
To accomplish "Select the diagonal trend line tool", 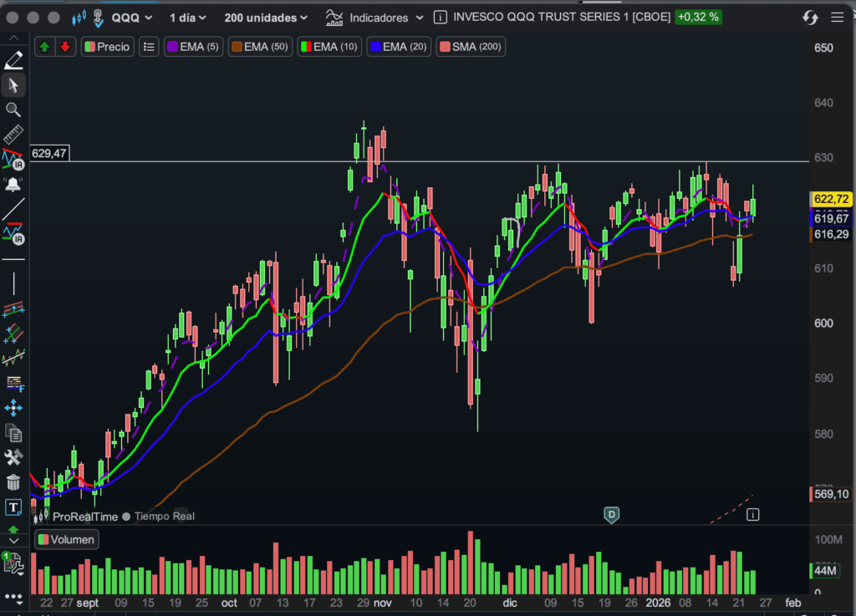I will [13, 209].
